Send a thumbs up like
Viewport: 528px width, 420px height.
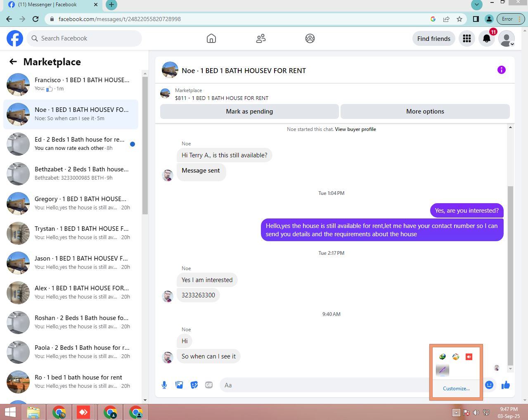point(506,385)
